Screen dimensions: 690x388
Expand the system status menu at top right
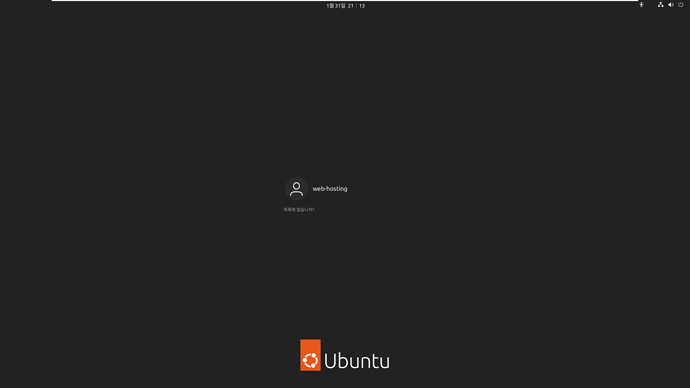[x=671, y=5]
